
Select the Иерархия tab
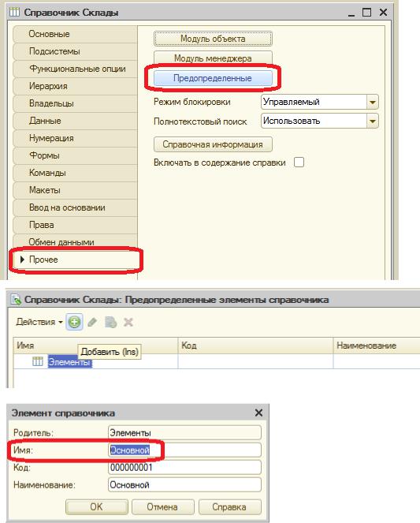(76, 86)
